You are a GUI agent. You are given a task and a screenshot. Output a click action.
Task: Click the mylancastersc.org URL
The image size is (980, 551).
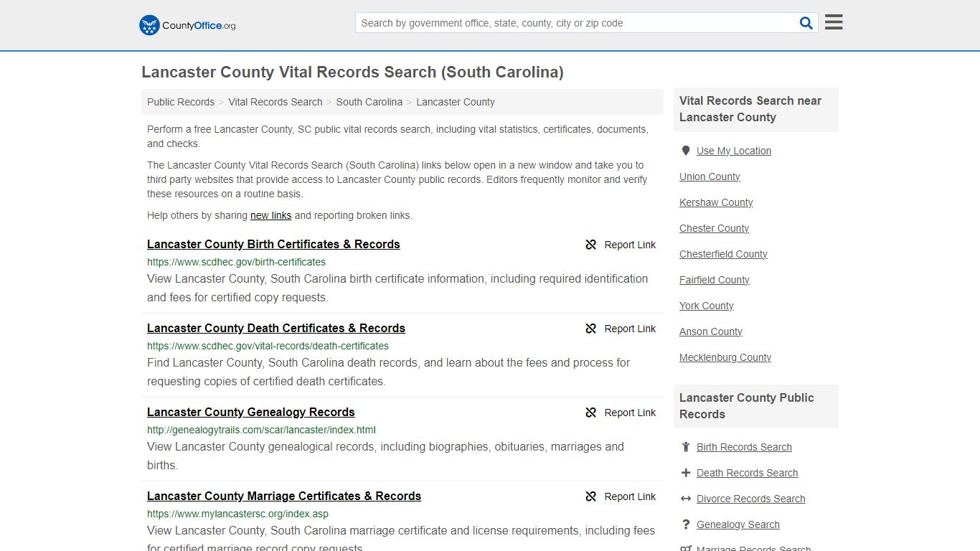[x=237, y=514]
